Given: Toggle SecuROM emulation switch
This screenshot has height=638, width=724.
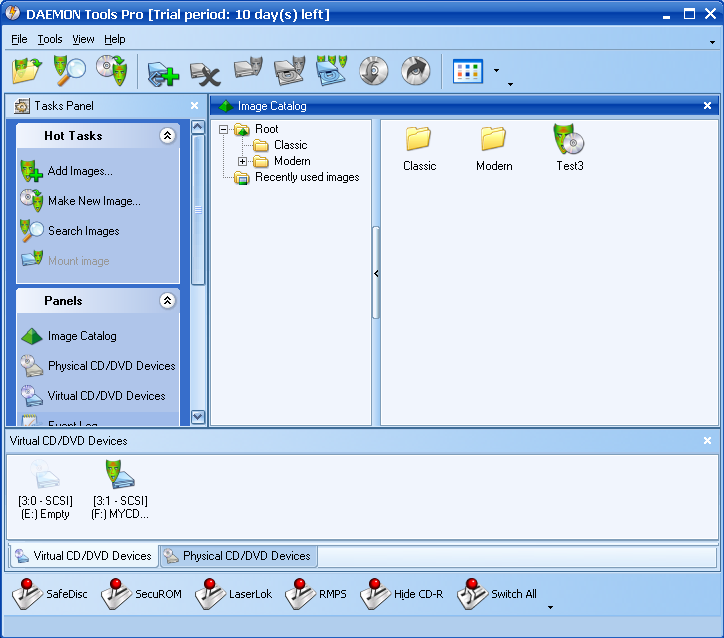Looking at the screenshot, I should [141, 594].
